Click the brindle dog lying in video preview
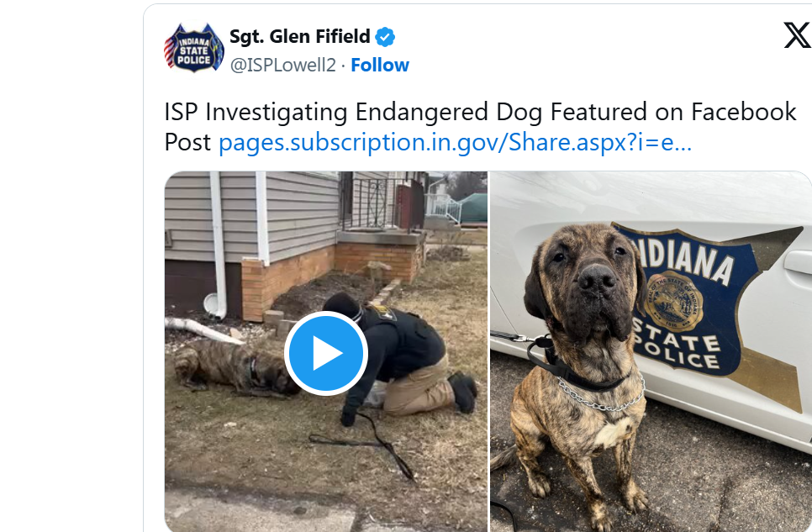This screenshot has height=532, width=812. tap(233, 369)
